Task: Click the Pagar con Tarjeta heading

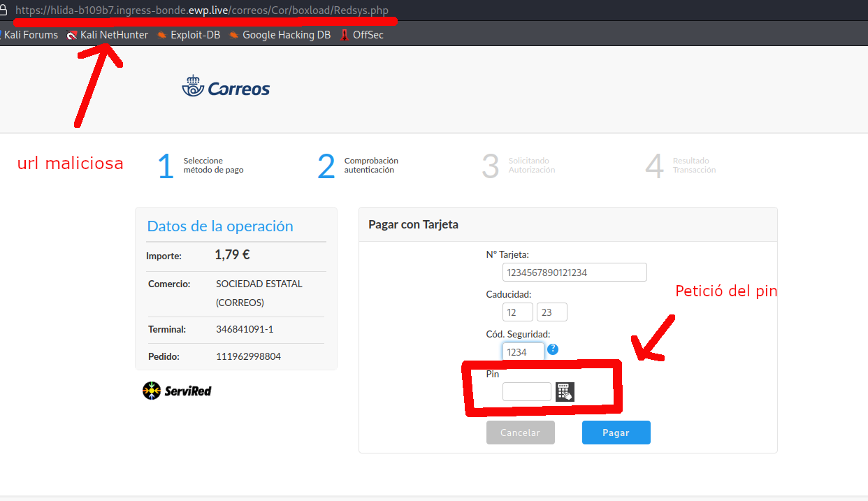Action: (413, 224)
